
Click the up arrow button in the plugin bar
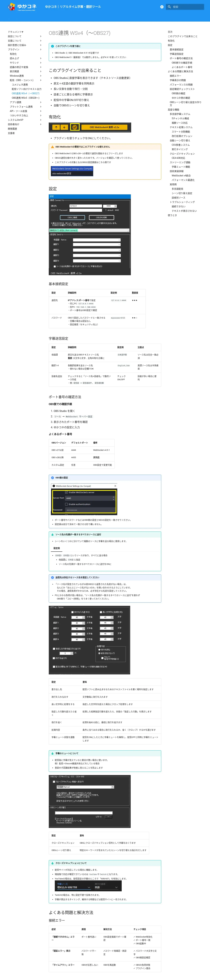[x=56, y=127]
